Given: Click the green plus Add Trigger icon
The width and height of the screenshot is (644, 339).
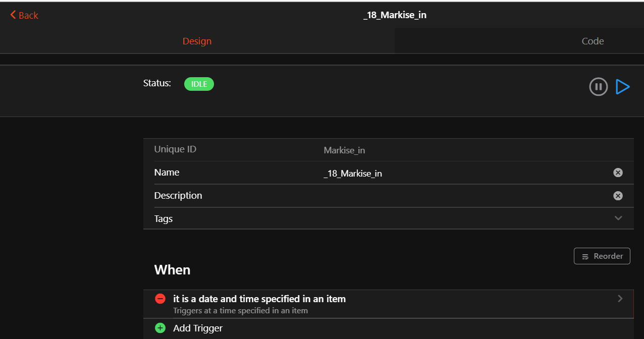Looking at the screenshot, I should (160, 328).
